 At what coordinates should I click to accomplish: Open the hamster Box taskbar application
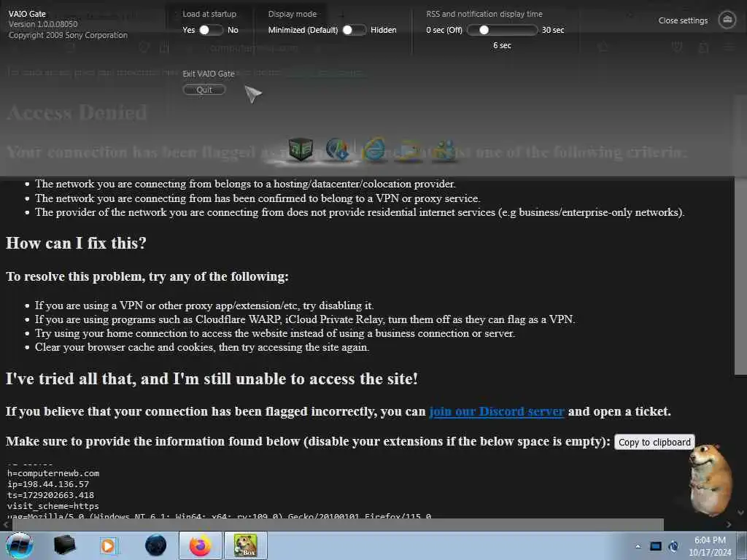pyautogui.click(x=245, y=545)
